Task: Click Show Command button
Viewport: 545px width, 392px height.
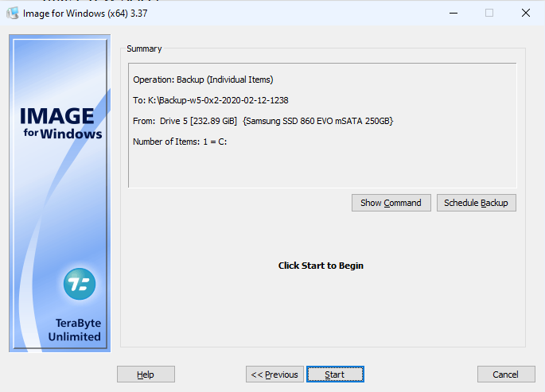Action: (391, 203)
